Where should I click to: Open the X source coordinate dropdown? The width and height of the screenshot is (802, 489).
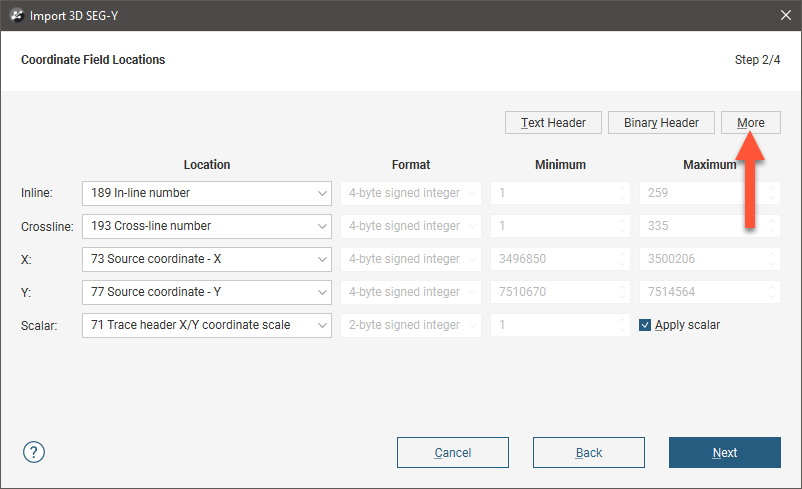pos(206,259)
